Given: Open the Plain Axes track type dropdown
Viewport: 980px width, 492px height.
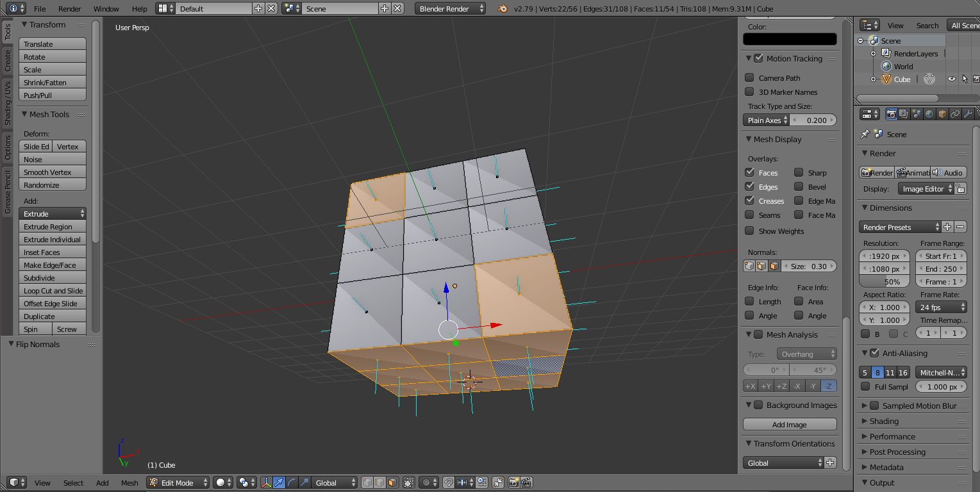Looking at the screenshot, I should pyautogui.click(x=766, y=120).
